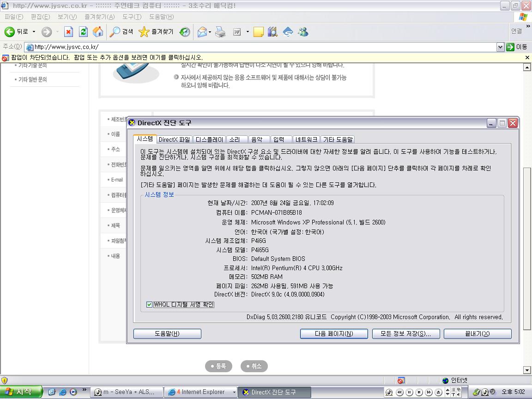Toggle WHQL 디지털 서명 확인 checkbox

click(149, 304)
